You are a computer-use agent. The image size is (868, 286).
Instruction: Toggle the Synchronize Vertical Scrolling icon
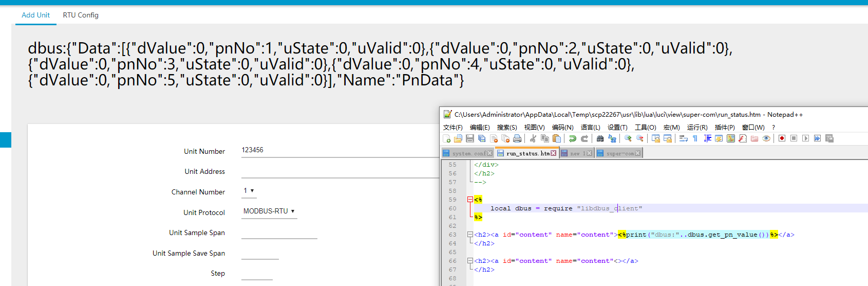pyautogui.click(x=656, y=138)
